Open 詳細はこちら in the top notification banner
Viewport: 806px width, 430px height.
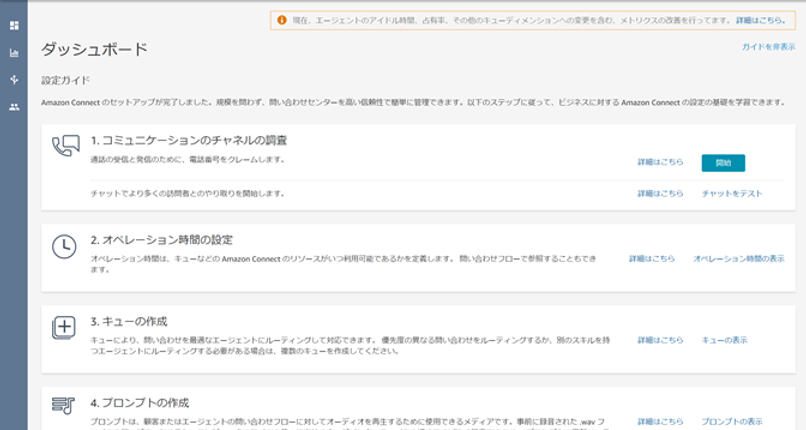(759, 19)
